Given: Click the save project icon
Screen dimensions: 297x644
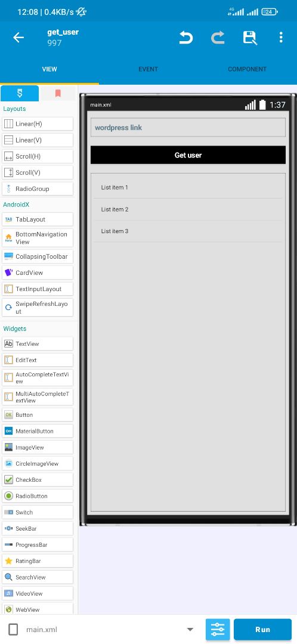Looking at the screenshot, I should pos(250,38).
